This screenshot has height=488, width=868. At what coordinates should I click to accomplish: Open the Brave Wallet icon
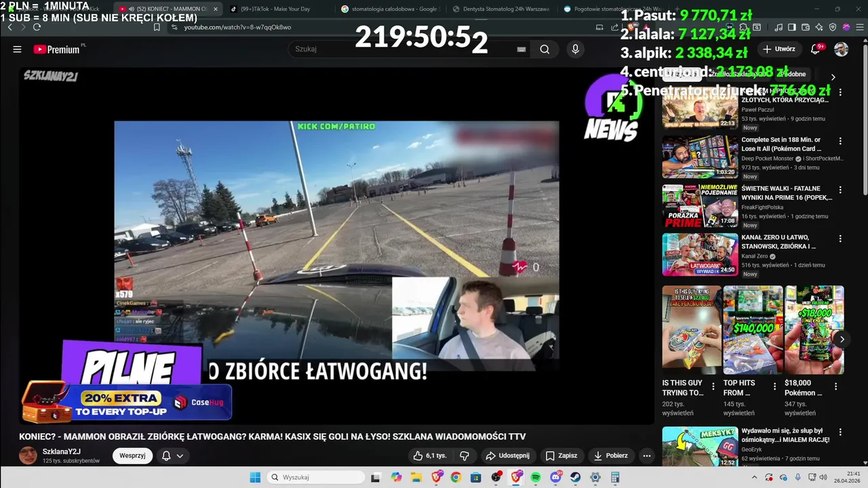(806, 27)
